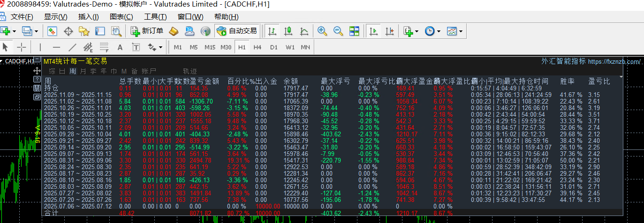Click the 账户 account tab

pyautogui.click(x=149, y=71)
